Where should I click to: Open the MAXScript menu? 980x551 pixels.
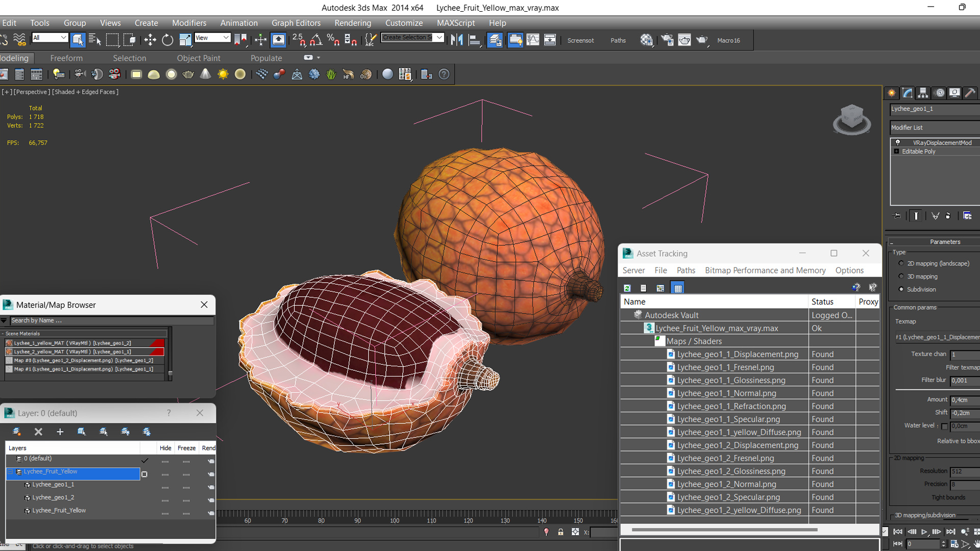(x=456, y=23)
